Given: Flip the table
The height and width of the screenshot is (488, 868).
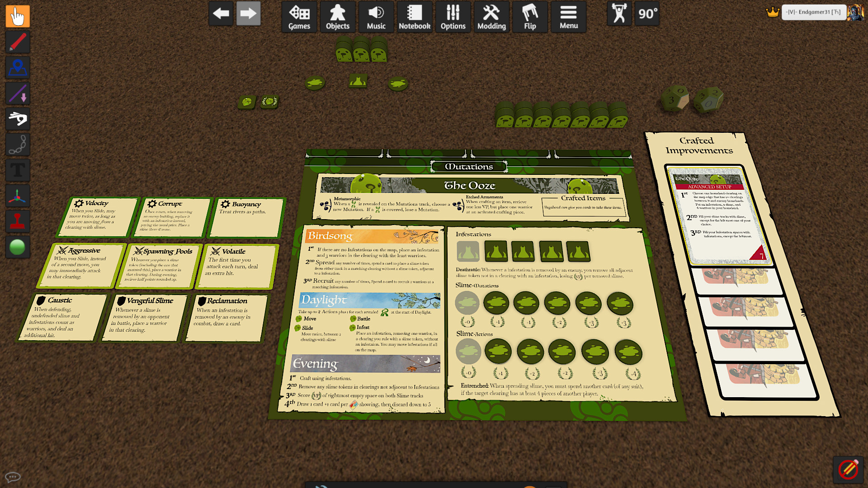Looking at the screenshot, I should 530,17.
